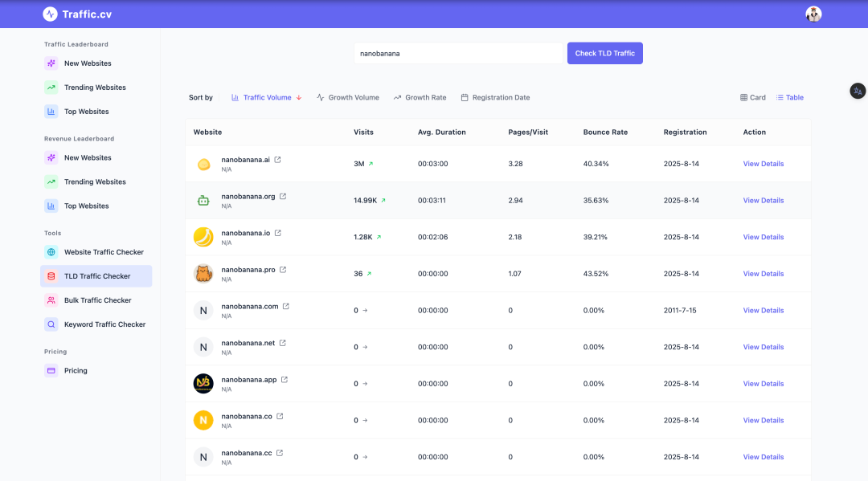
Task: Open external link for nanobanana.io
Action: 278,233
